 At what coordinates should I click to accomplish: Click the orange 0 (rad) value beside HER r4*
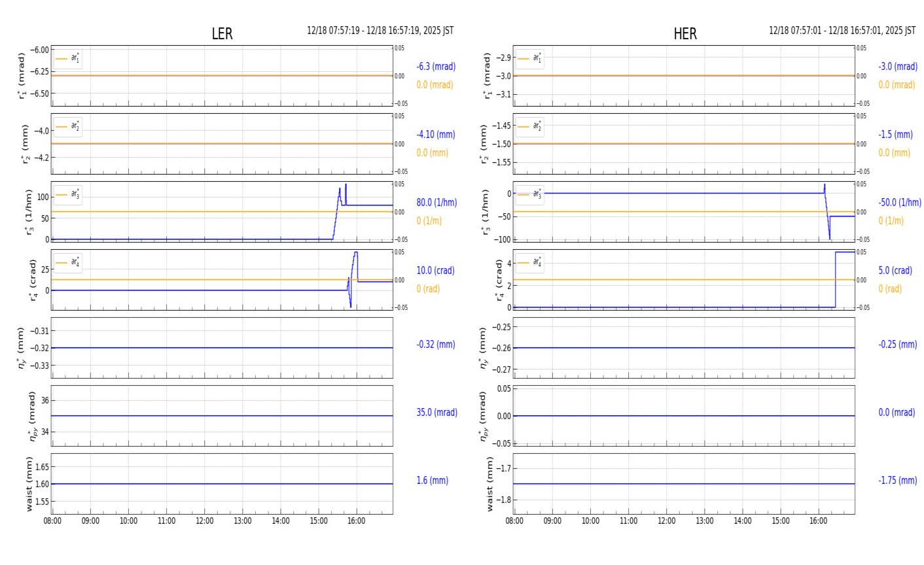pyautogui.click(x=890, y=289)
